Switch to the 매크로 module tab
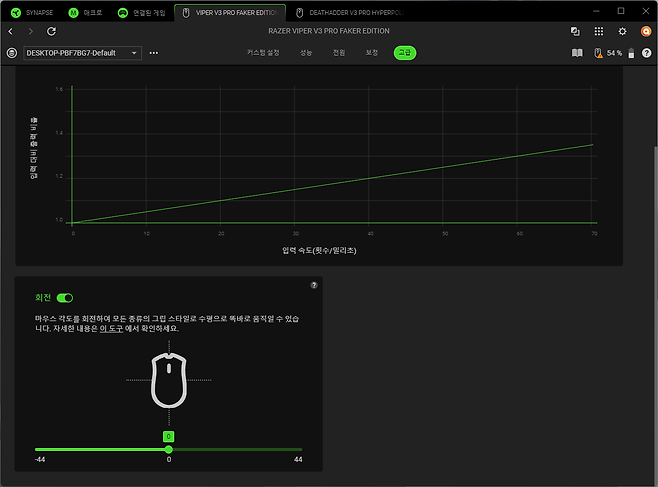The width and height of the screenshot is (658, 487). [85, 13]
